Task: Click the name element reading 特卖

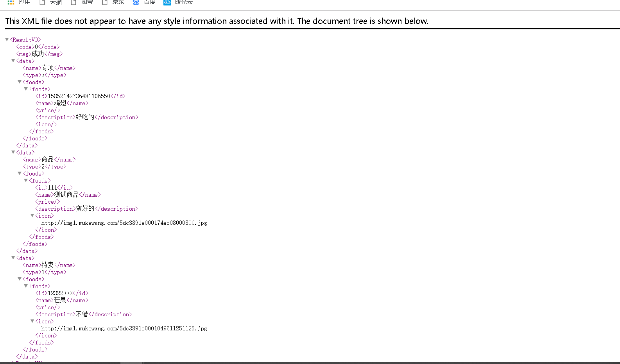Action: pyautogui.click(x=49, y=265)
